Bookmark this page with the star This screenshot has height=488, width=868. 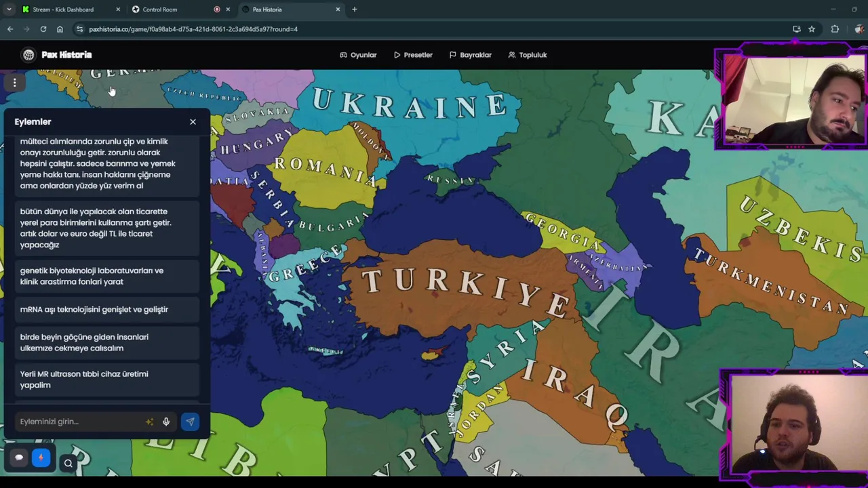click(x=812, y=29)
